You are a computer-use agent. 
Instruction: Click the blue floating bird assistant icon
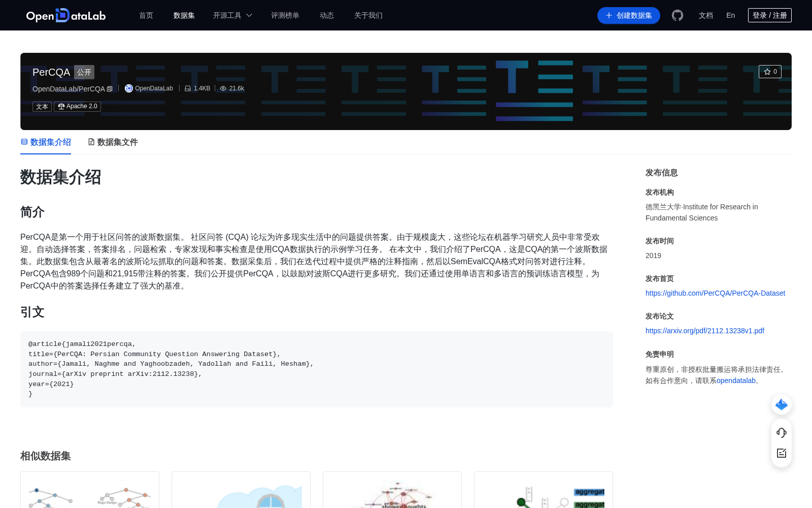(782, 404)
